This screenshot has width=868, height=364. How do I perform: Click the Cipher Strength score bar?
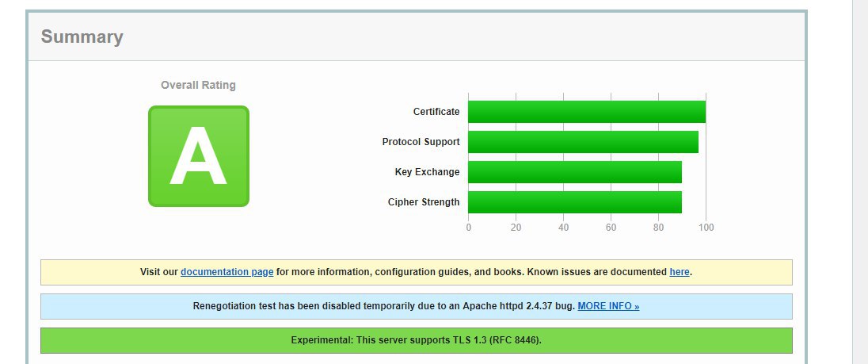point(574,202)
